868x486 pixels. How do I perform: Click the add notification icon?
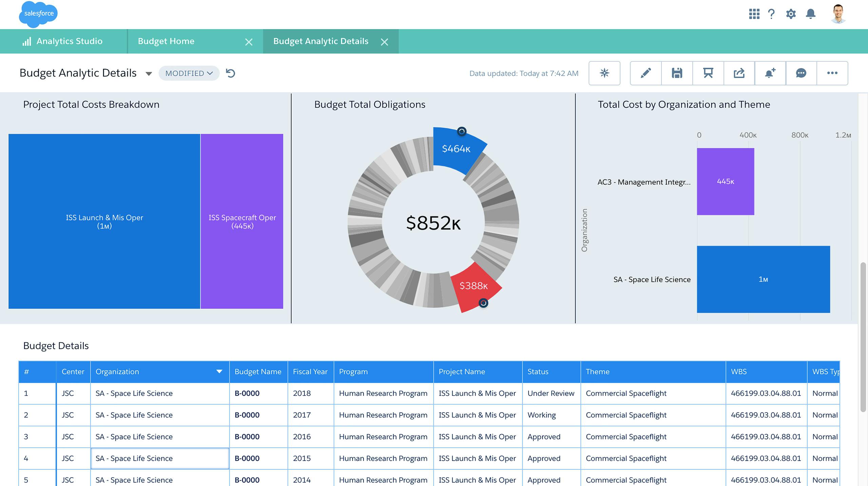tap(770, 73)
